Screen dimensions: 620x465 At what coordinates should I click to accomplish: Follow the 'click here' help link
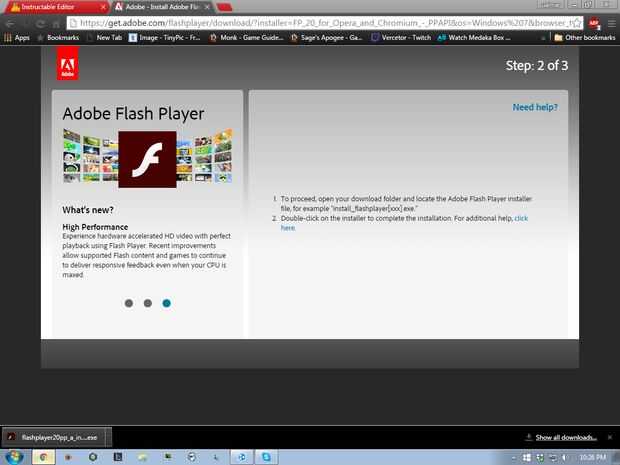[521, 218]
